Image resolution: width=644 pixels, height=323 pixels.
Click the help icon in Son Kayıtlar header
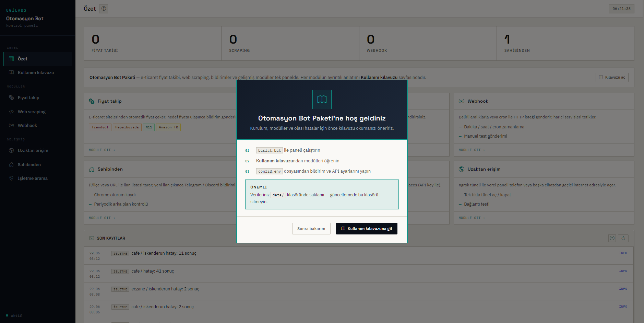[612, 238]
